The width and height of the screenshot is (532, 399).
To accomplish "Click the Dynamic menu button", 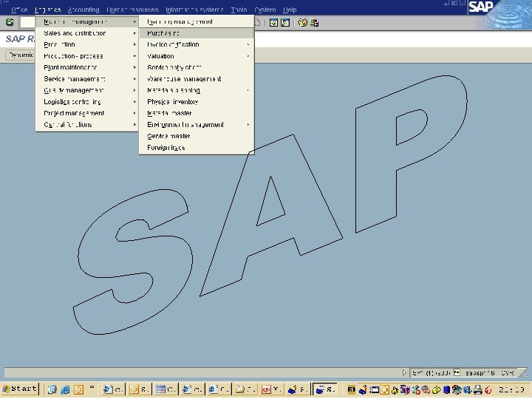I will [21, 55].
